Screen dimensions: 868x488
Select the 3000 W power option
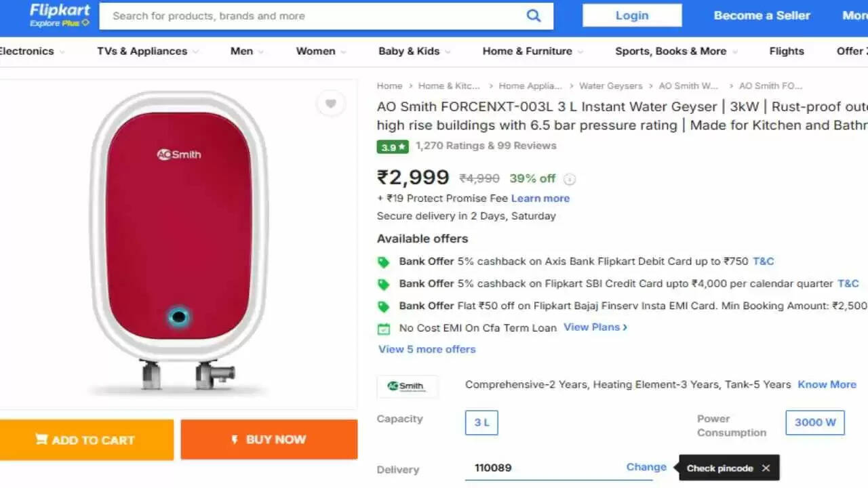(x=815, y=422)
